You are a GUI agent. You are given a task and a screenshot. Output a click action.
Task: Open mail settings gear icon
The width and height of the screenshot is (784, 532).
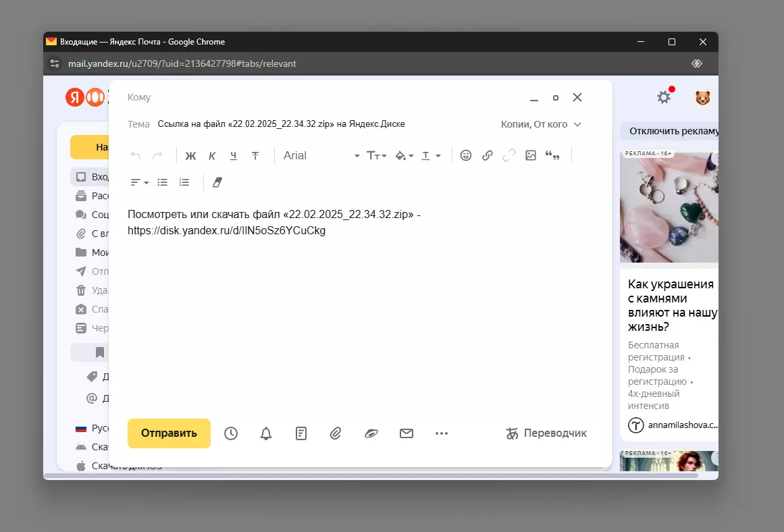(664, 97)
